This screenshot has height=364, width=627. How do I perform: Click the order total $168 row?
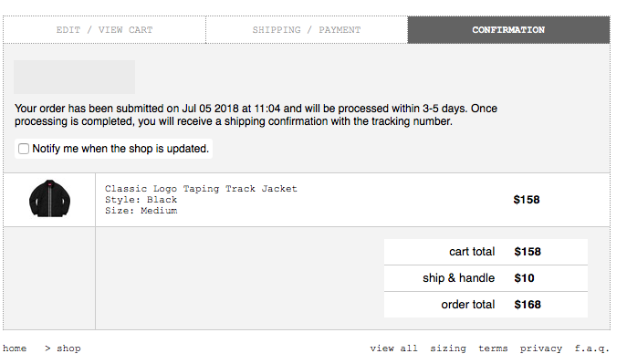point(486,305)
